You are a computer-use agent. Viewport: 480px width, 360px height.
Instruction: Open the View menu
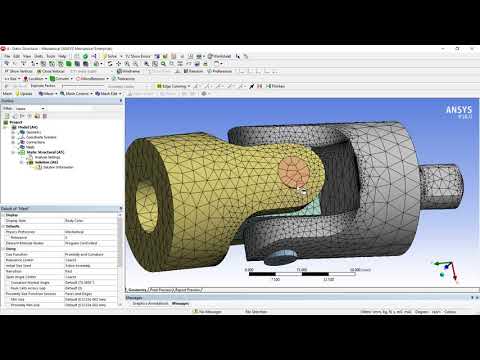27,56
